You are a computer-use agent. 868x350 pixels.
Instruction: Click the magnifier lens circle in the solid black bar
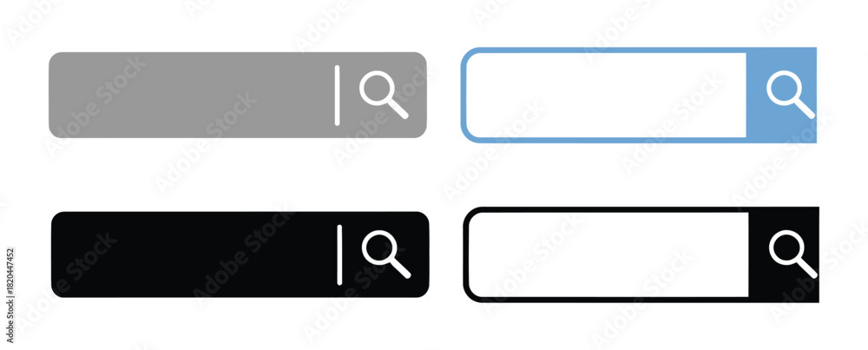click(378, 247)
